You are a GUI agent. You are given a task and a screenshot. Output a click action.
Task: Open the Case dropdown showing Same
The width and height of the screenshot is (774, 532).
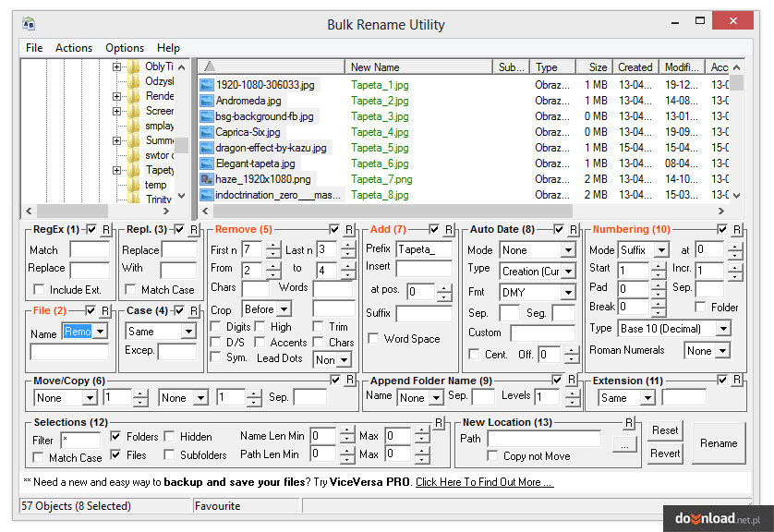[x=188, y=332]
